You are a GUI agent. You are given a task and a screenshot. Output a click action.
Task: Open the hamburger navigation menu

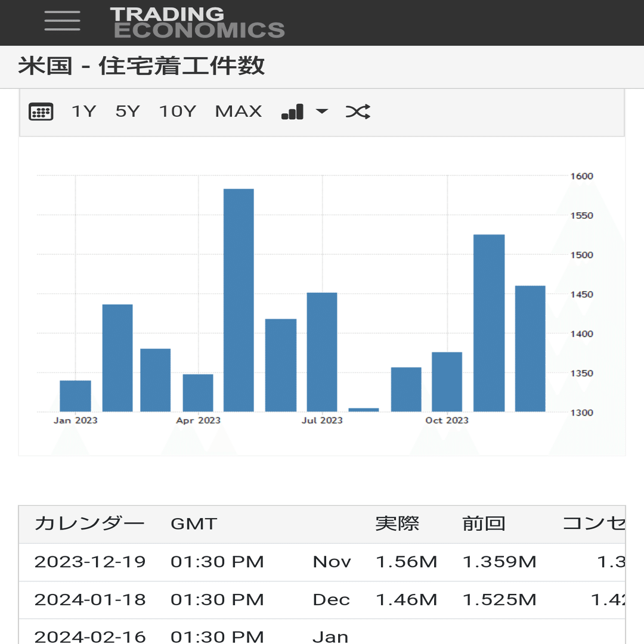tap(62, 20)
